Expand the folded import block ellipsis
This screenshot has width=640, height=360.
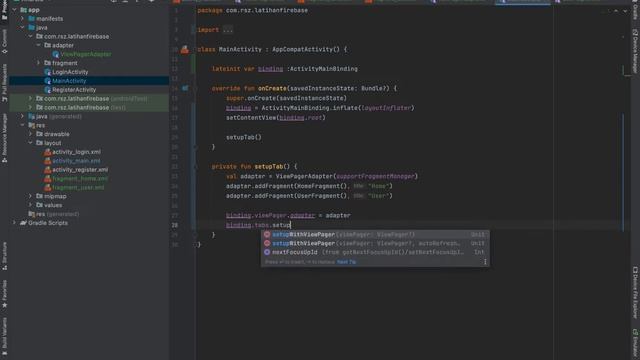coord(228,30)
